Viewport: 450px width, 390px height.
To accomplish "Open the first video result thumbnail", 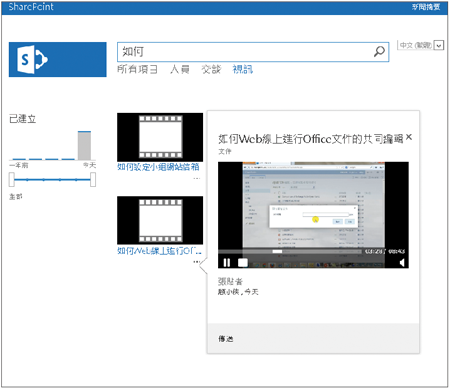I will [x=160, y=137].
